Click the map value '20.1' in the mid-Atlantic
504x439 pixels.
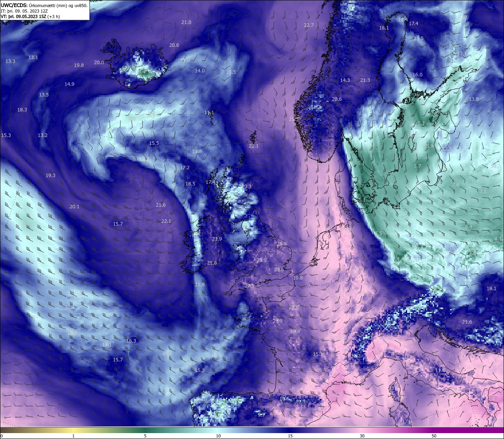[74, 207]
